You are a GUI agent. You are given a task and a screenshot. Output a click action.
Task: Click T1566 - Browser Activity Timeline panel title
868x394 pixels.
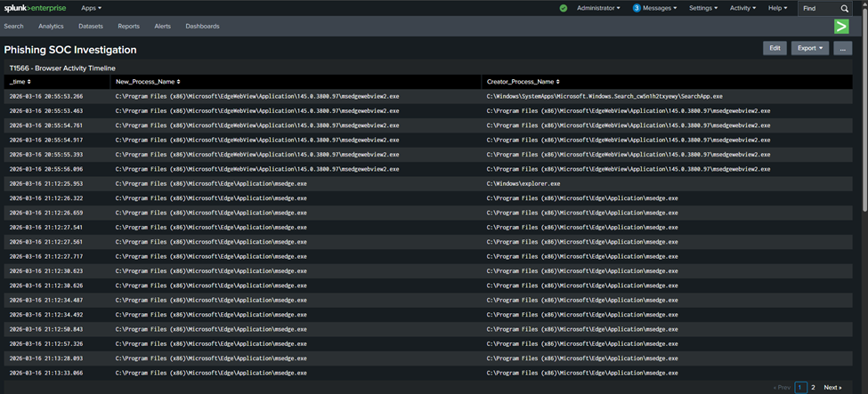62,68
